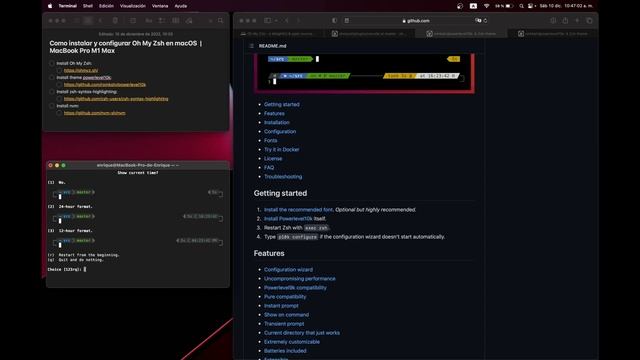Check the Install theme powerlevel10k item
Screen dimensions: 640x360
(52, 78)
